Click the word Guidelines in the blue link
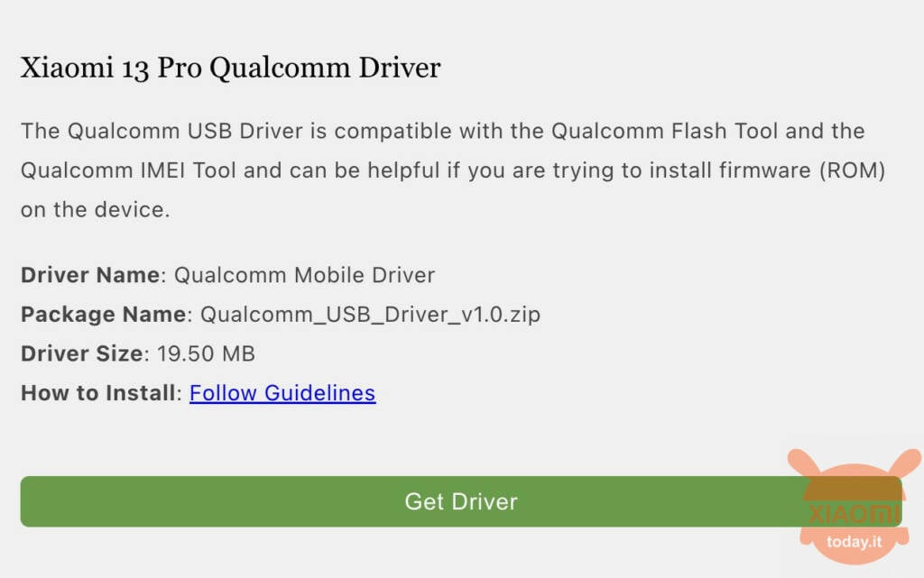Viewport: 924px width, 578px height. (320, 393)
